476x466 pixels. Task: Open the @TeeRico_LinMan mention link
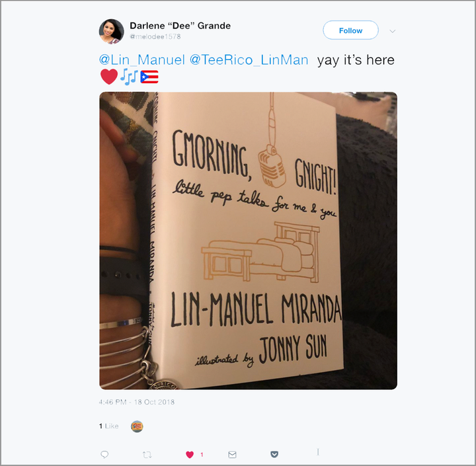[249, 59]
